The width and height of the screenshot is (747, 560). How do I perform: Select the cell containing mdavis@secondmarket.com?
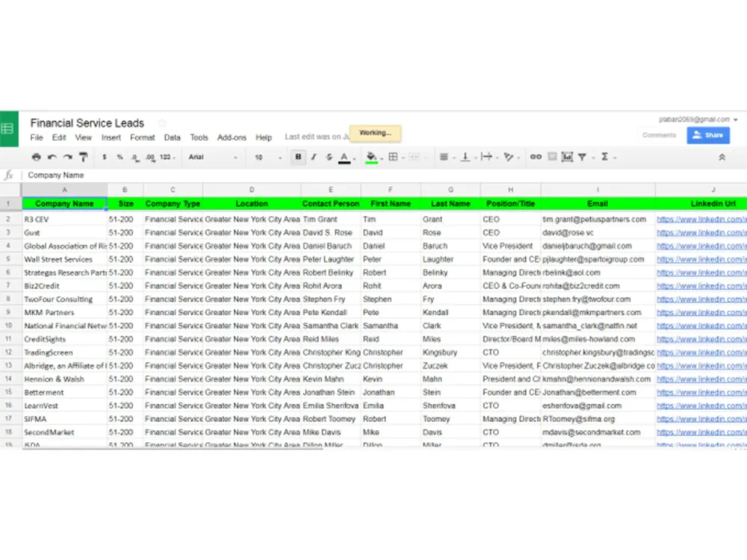pos(598,432)
